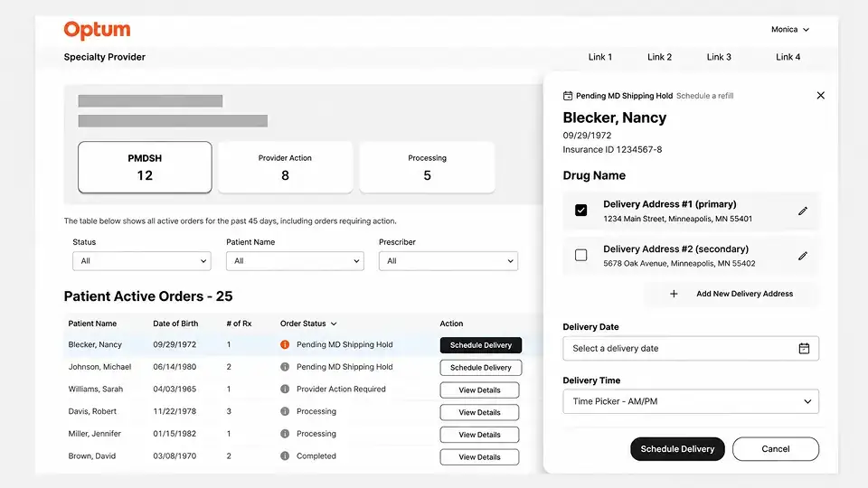
Task: Confirm with panel Schedule Delivery button
Action: click(x=677, y=449)
